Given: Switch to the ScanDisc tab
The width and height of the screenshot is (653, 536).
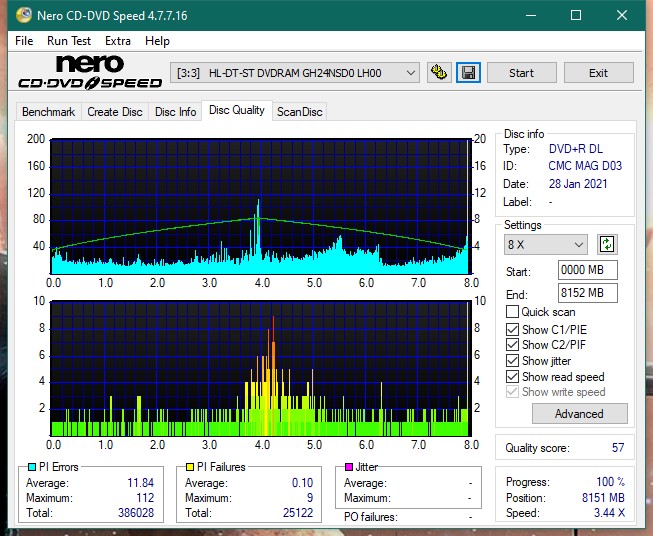Looking at the screenshot, I should pyautogui.click(x=299, y=112).
